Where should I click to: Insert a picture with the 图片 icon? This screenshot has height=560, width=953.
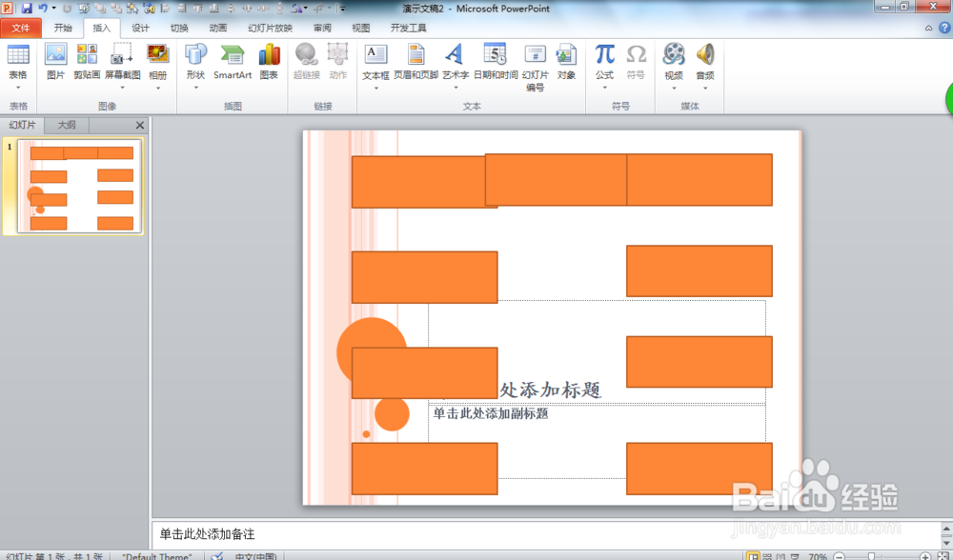coord(55,62)
